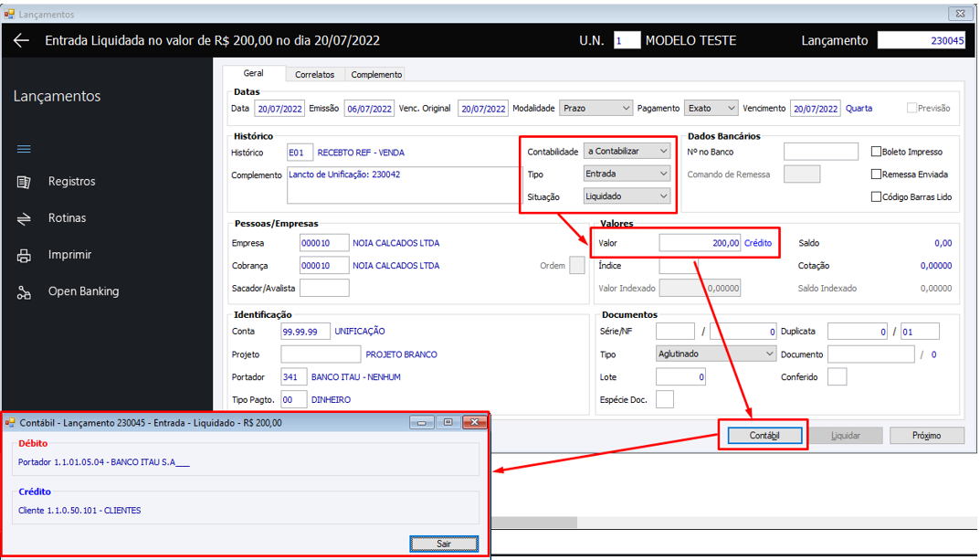Open the hamburger menu icon in sidebar
Image resolution: width=980 pixels, height=560 pixels.
pos(24,149)
